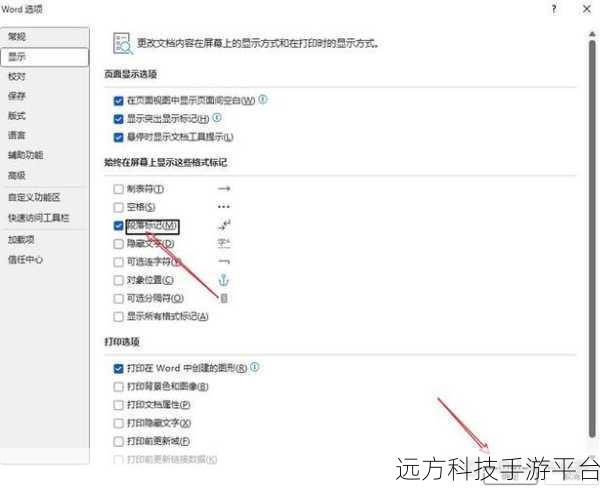Click the 页面显示选项 section heading
This screenshot has width=600, height=488.
[x=130, y=74]
